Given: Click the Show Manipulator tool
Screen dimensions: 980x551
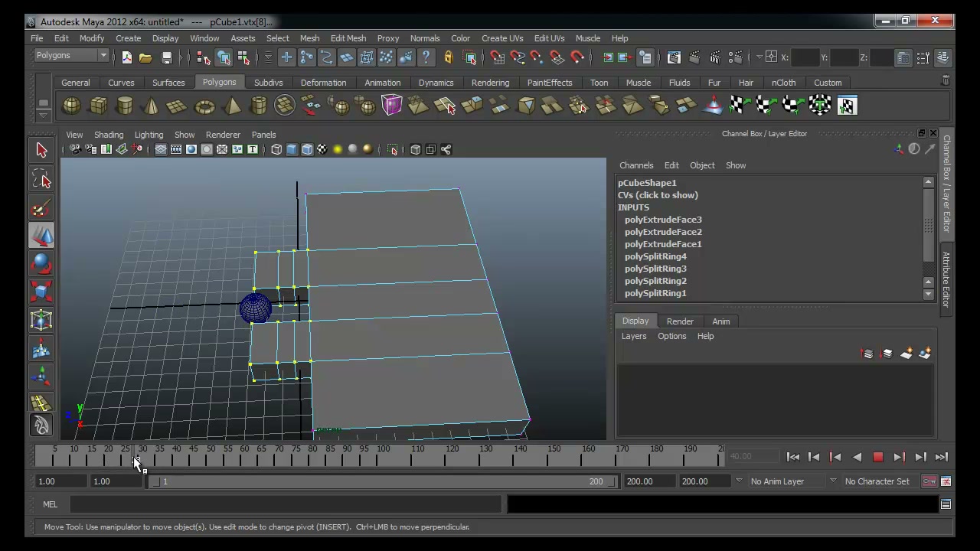Looking at the screenshot, I should coord(41,376).
